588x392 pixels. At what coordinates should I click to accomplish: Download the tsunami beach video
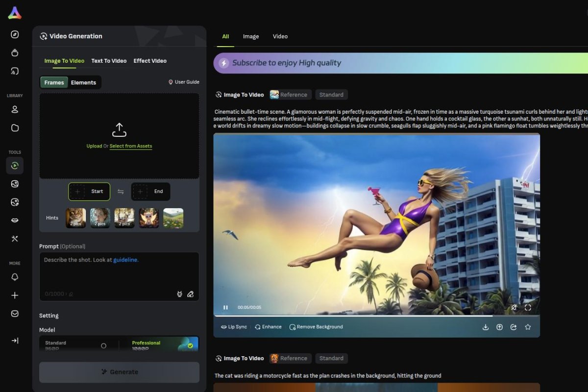point(486,326)
